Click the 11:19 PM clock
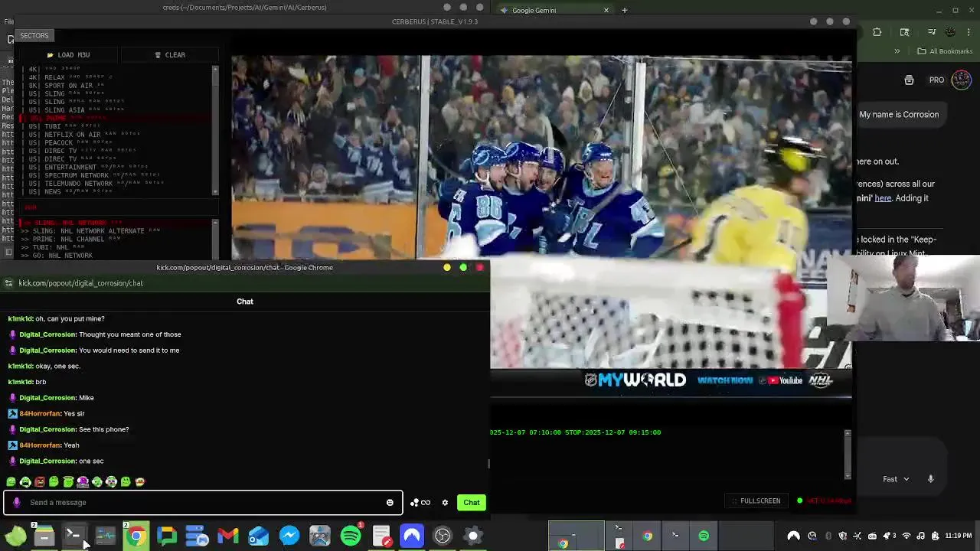980x551 pixels. point(959,536)
